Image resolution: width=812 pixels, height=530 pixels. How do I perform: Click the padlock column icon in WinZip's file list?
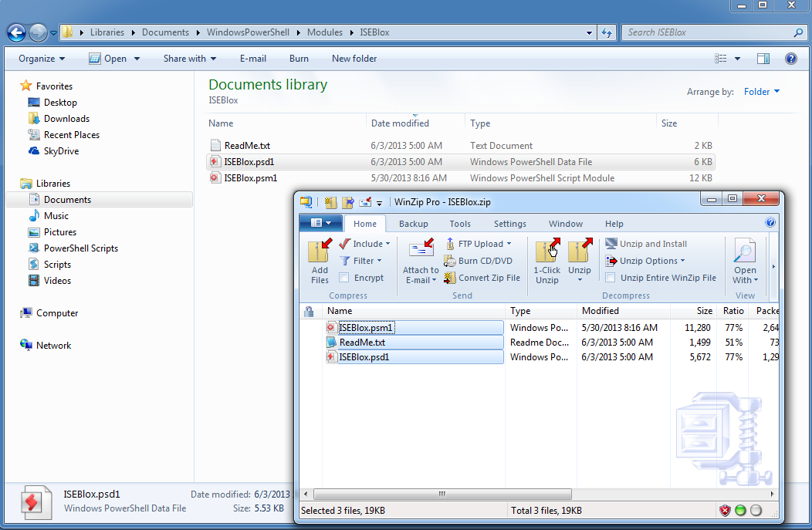coord(310,311)
